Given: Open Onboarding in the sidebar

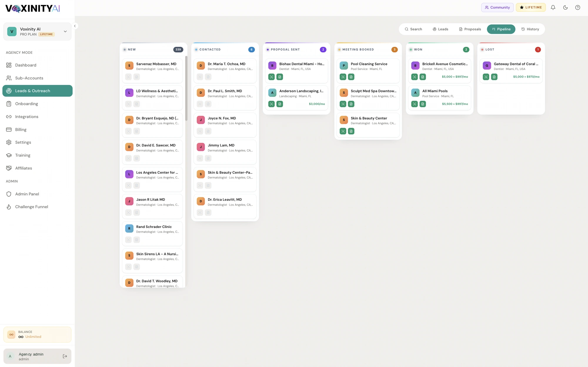Looking at the screenshot, I should [37, 104].
